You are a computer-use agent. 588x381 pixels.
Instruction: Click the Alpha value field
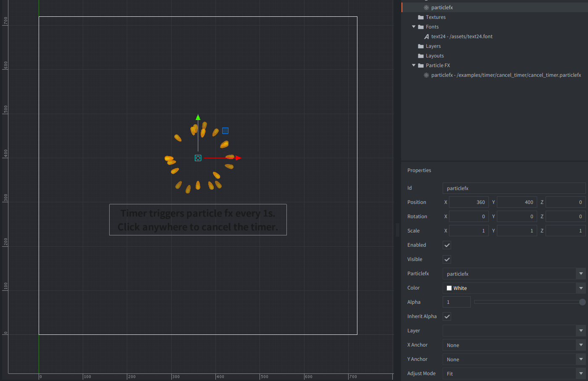[457, 302]
